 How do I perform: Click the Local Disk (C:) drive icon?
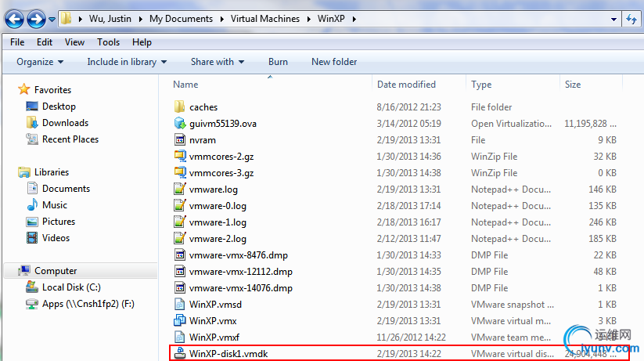pos(31,287)
